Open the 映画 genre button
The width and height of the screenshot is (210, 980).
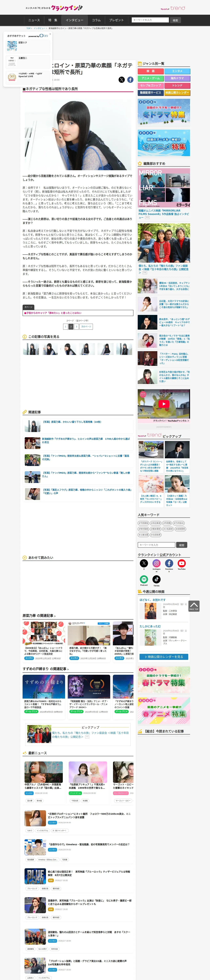pyautogui.click(x=150, y=71)
